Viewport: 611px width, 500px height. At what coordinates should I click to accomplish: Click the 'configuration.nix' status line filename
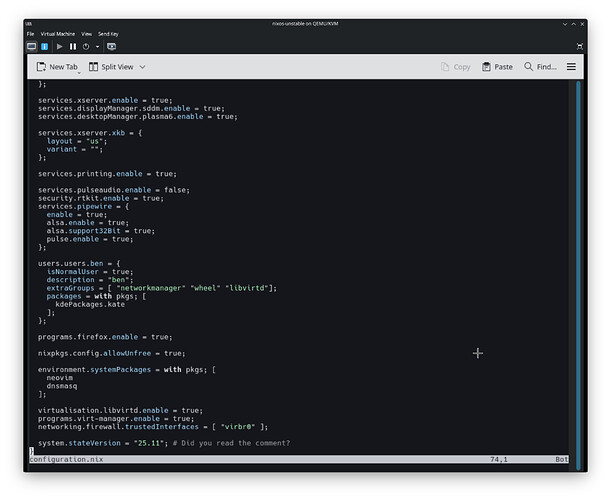pos(66,460)
